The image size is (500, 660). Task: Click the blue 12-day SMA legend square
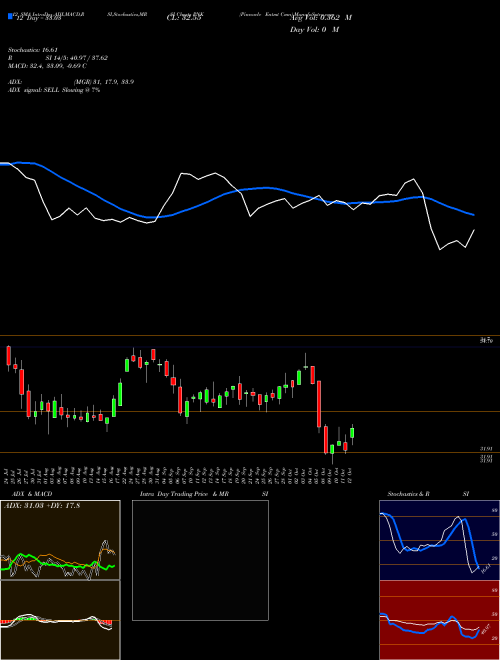pyautogui.click(x=10, y=17)
